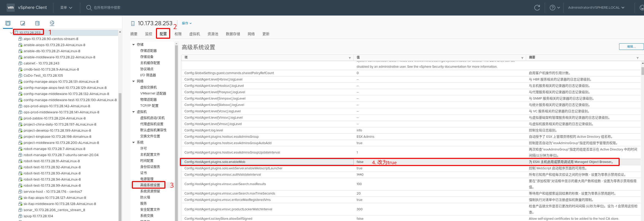Click the VM icon beside service-host - 10.173.28.176 - centos7
This screenshot has height=221, width=644.
coord(20,192)
